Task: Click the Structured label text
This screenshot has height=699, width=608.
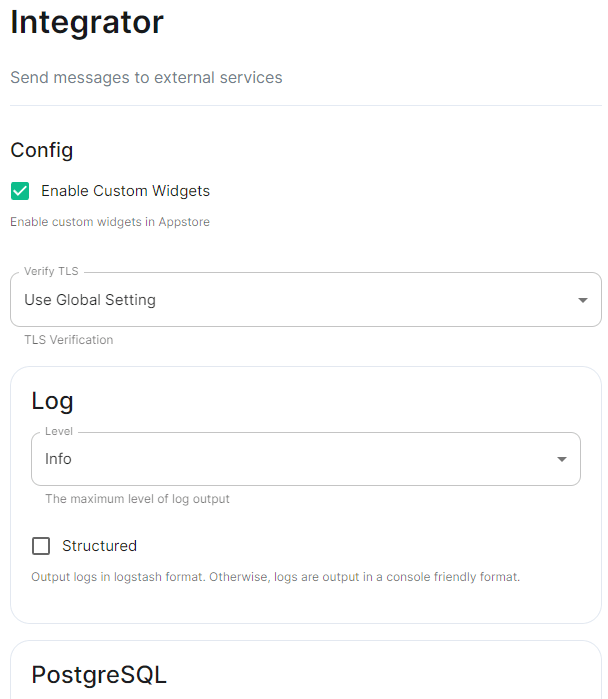Action: pyautogui.click(x=99, y=546)
